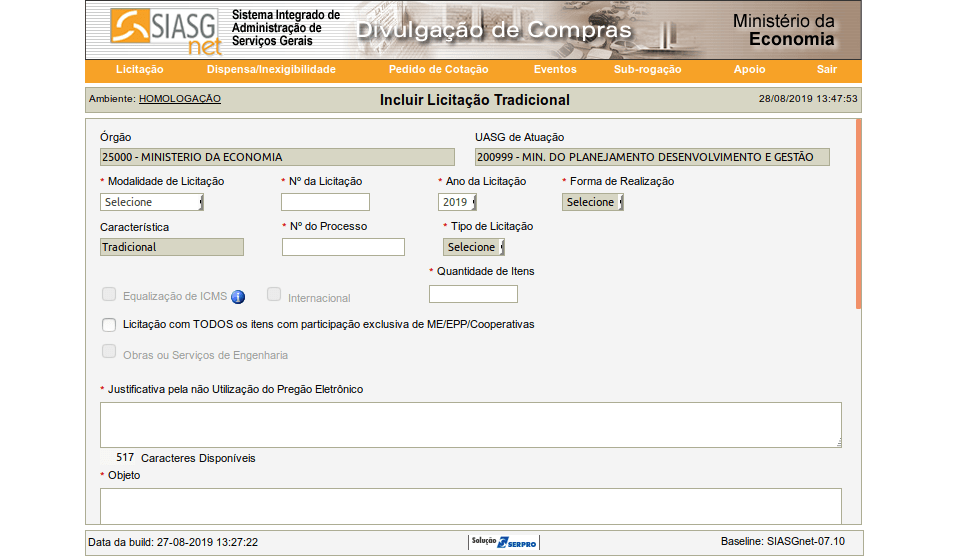Click the 'Incluir Licitação Tradicional' heading
The height and width of the screenshot is (557, 978).
(x=475, y=100)
